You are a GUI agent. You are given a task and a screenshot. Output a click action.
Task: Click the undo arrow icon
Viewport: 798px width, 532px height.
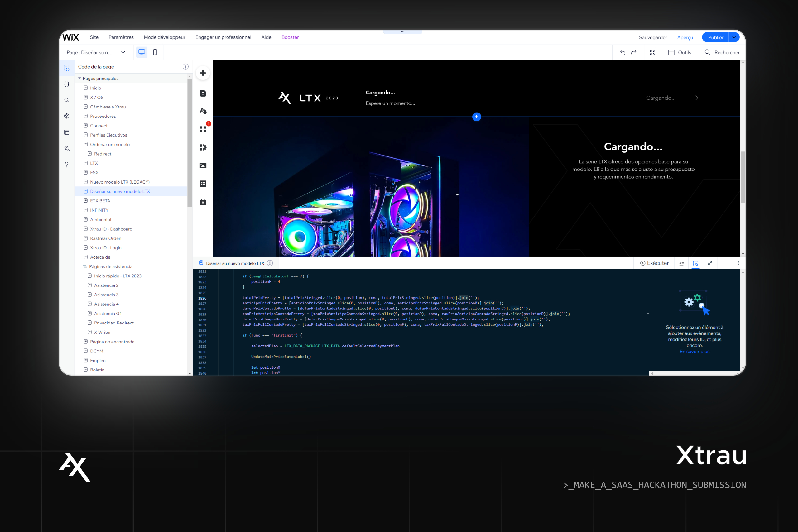pyautogui.click(x=623, y=52)
